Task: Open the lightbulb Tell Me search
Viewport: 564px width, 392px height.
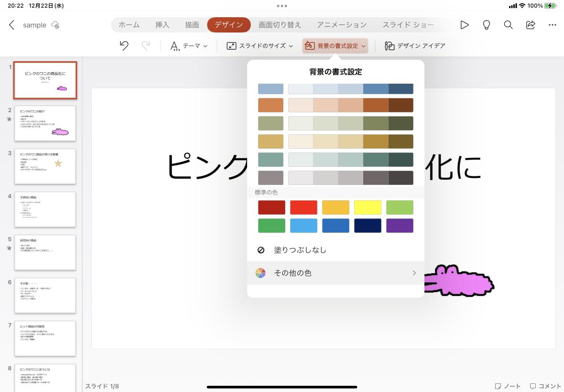Action: click(x=487, y=25)
